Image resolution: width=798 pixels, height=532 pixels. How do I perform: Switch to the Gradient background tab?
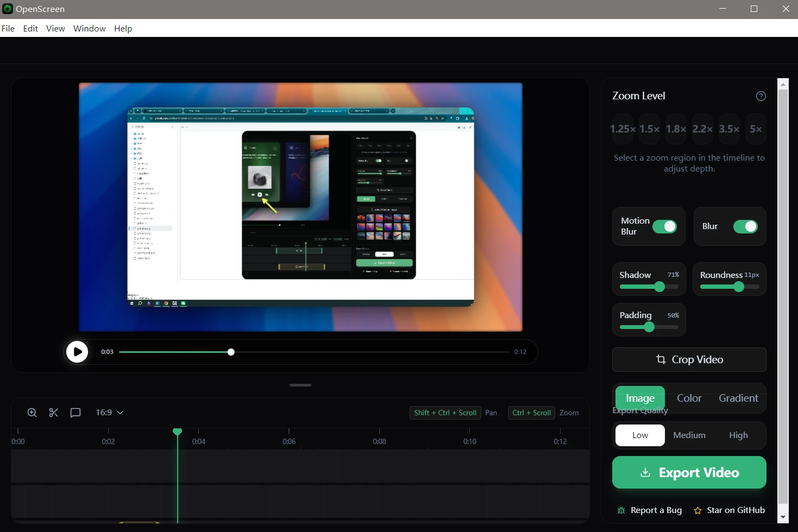pos(738,398)
